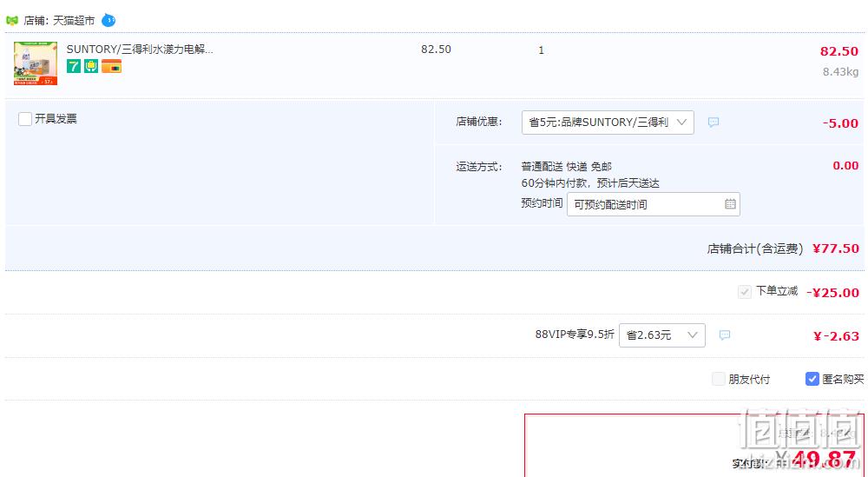This screenshot has height=477, width=868.
Task: Click the red item subtotal 82.50
Action: 839,51
